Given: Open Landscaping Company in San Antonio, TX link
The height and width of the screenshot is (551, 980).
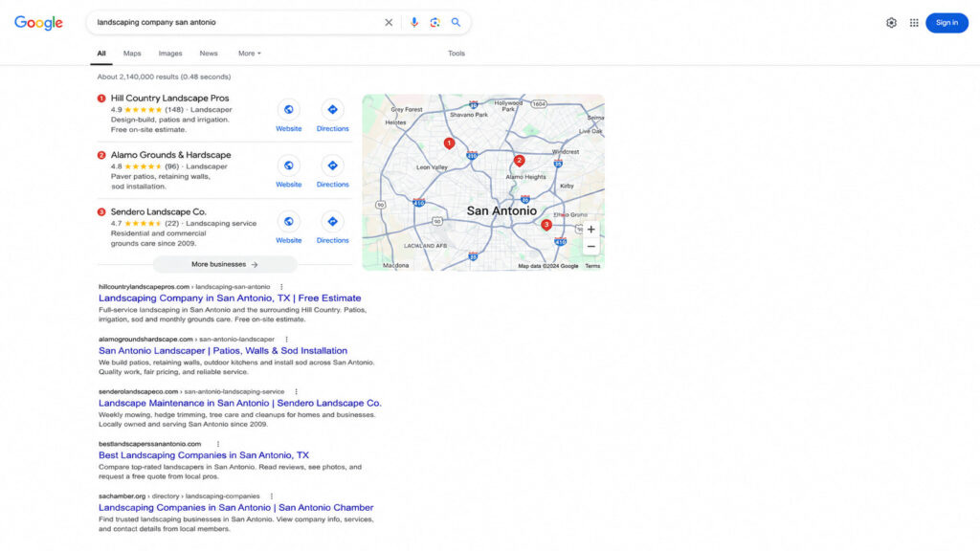Looking at the screenshot, I should [230, 298].
